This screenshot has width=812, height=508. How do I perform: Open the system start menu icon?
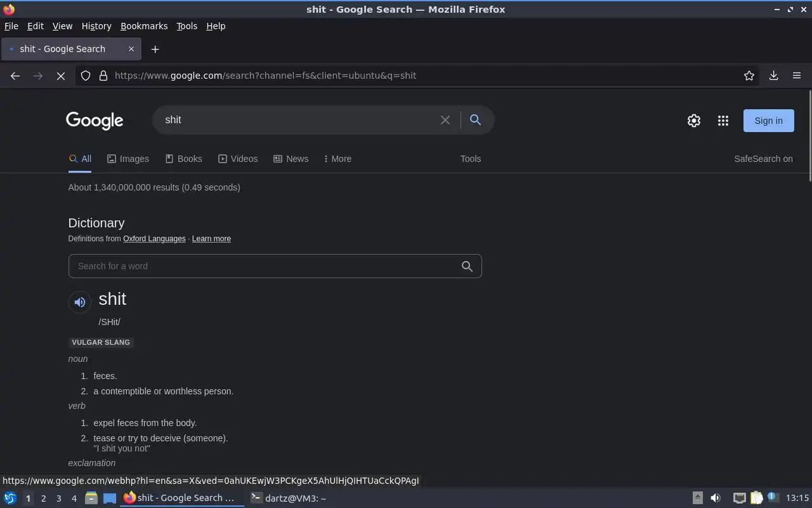10,498
